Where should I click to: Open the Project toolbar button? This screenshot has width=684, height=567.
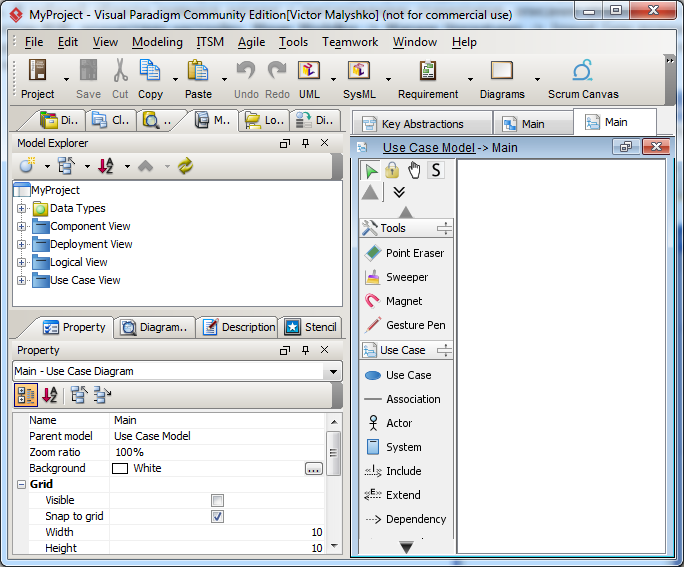pyautogui.click(x=38, y=79)
